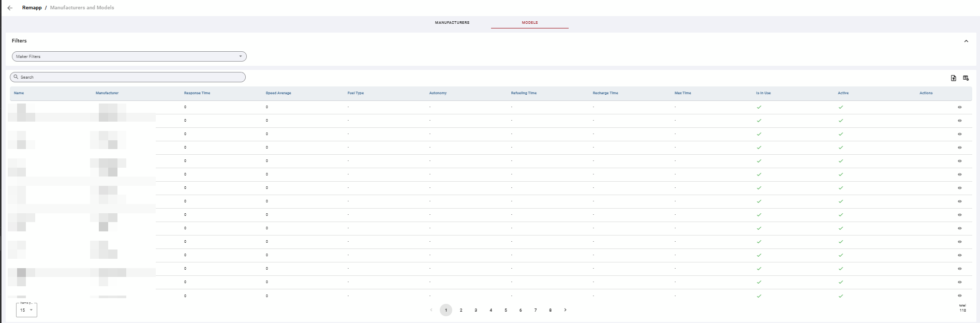Click the eye icon in the last row
This screenshot has width=980, height=323.
[x=959, y=296]
